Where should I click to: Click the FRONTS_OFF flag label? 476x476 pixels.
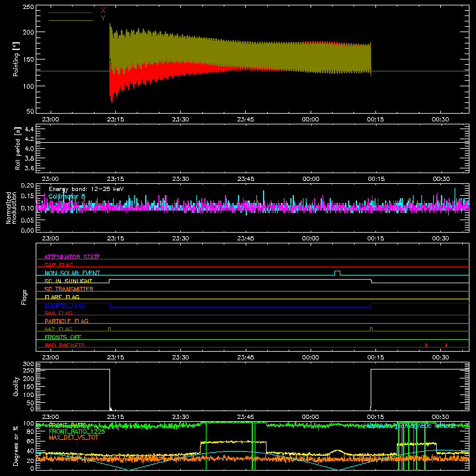tap(63, 337)
